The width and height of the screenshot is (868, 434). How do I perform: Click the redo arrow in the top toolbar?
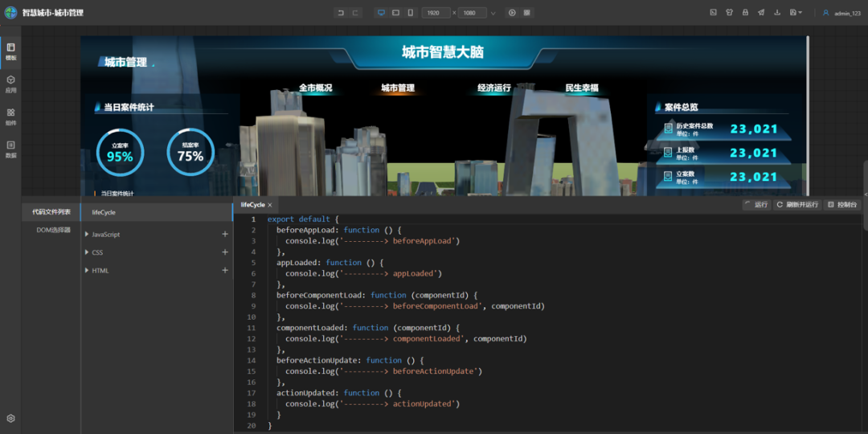click(x=355, y=12)
